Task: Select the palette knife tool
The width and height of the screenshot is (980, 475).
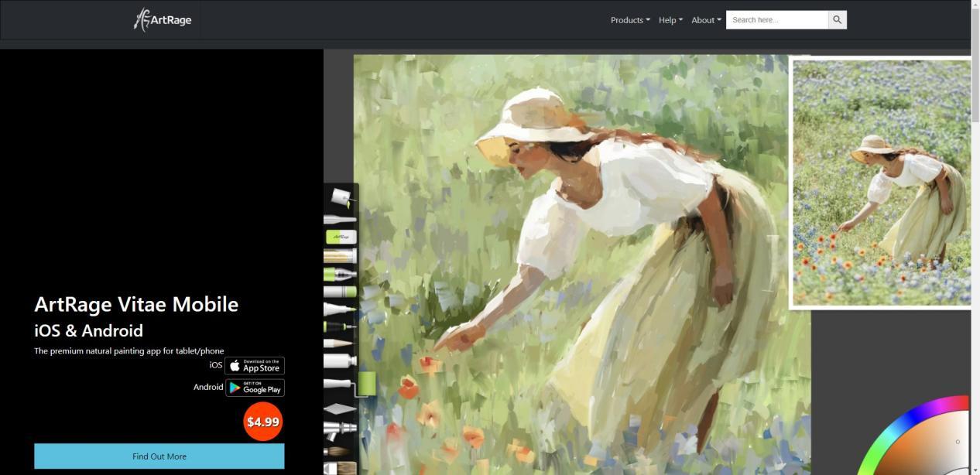Action: click(x=340, y=408)
